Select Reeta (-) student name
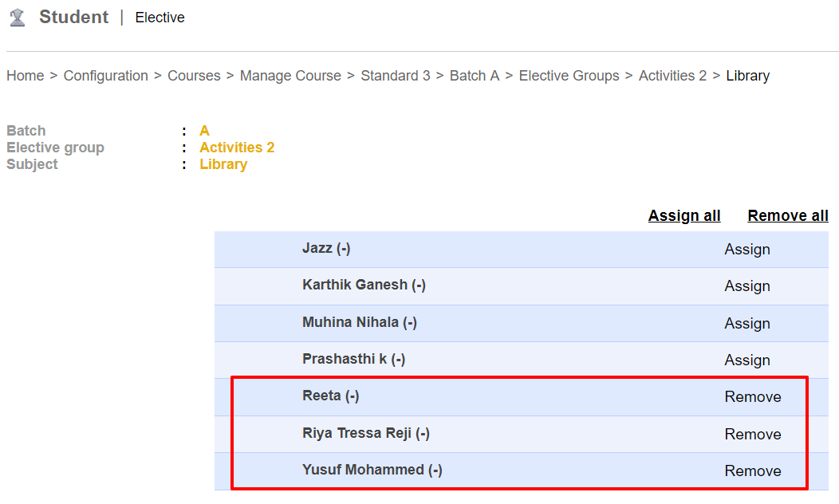This screenshot has width=839, height=504. click(x=331, y=396)
